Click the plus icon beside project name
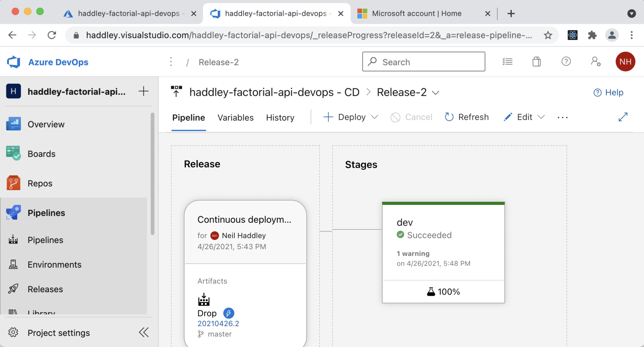The width and height of the screenshot is (644, 347). point(143,92)
